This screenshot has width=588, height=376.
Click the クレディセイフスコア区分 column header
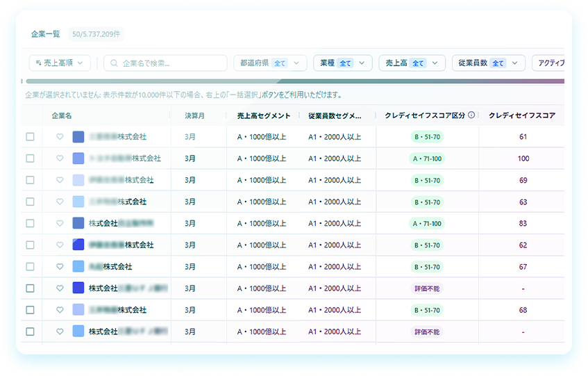[x=425, y=115]
